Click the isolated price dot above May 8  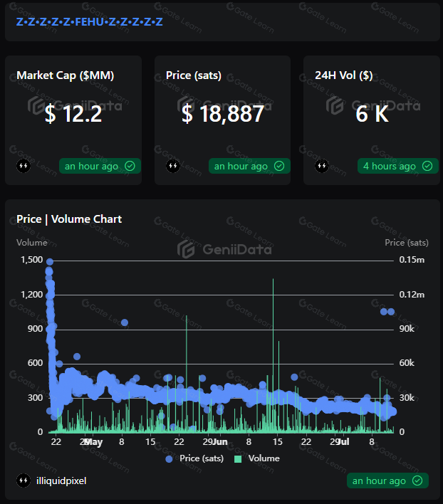(125, 322)
